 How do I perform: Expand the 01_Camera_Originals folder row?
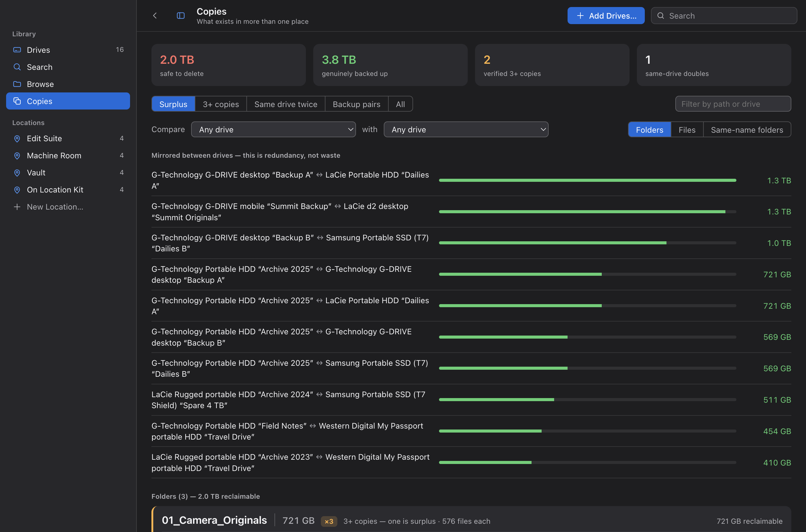[471, 520]
